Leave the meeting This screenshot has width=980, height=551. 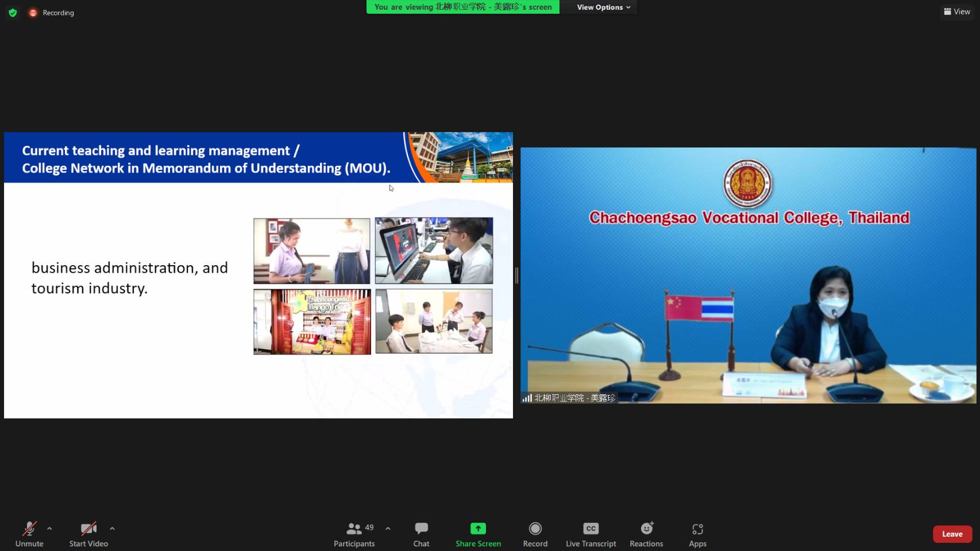(x=952, y=534)
